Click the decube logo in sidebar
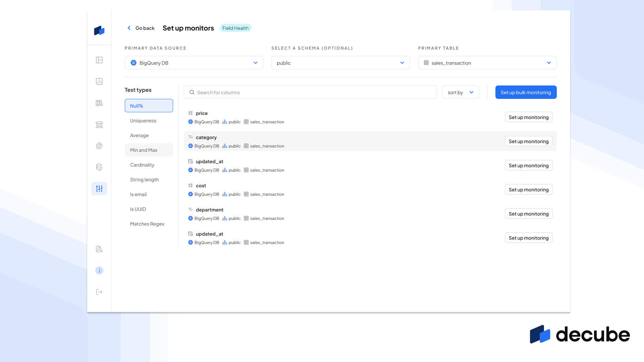The width and height of the screenshot is (644, 362). coord(99,31)
